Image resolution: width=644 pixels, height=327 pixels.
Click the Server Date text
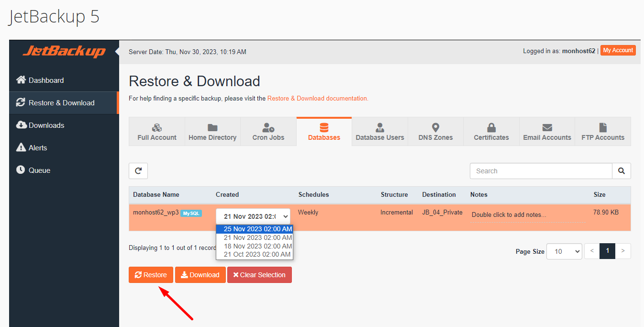[x=188, y=52]
